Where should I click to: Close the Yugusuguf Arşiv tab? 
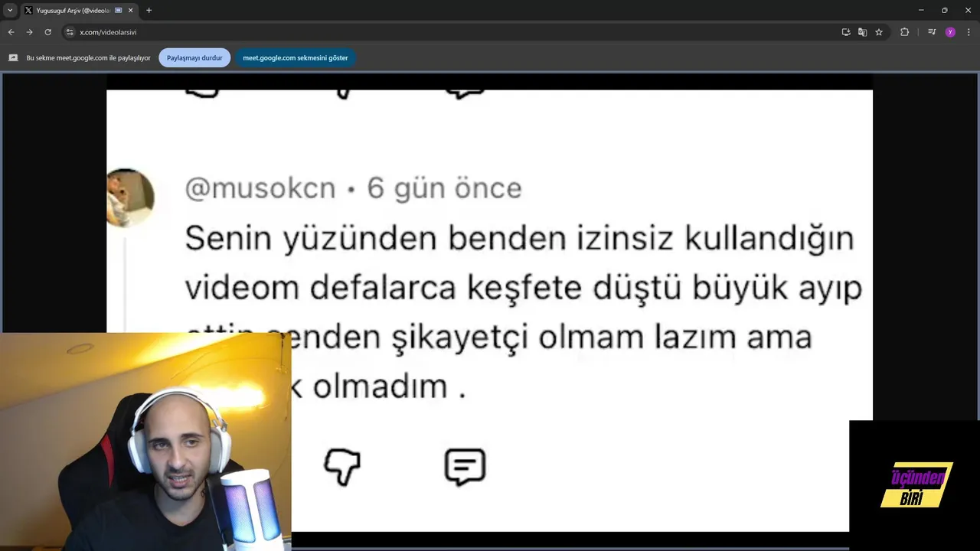click(x=130, y=11)
